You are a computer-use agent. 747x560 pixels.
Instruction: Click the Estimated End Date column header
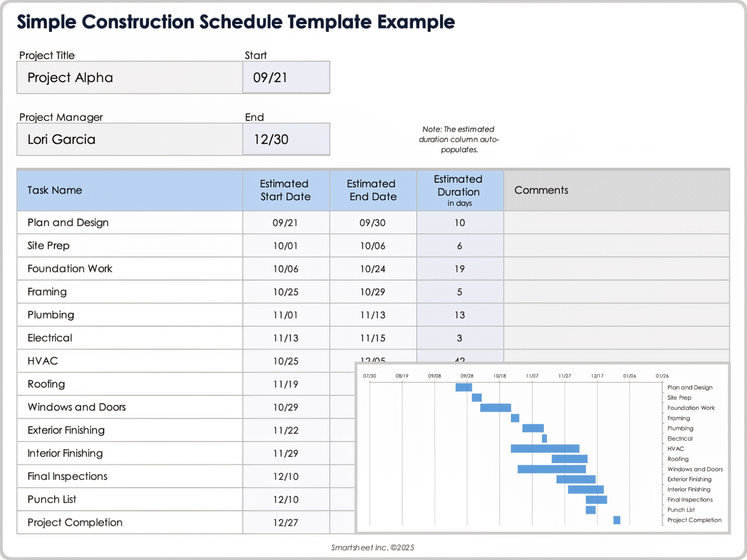click(x=373, y=190)
